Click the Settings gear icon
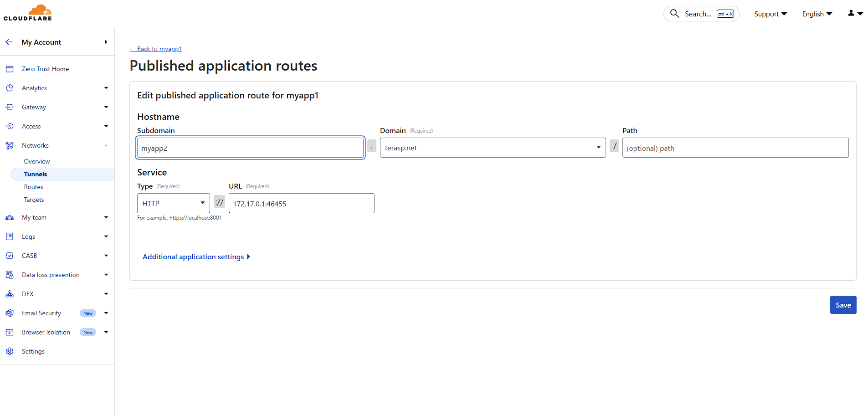The height and width of the screenshot is (416, 868). [10, 351]
